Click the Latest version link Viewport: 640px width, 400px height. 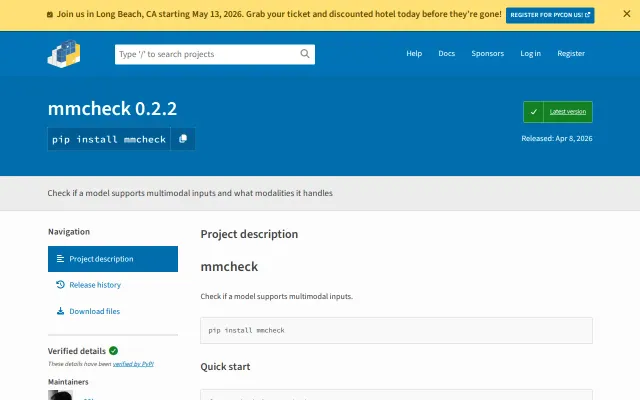pyautogui.click(x=567, y=112)
